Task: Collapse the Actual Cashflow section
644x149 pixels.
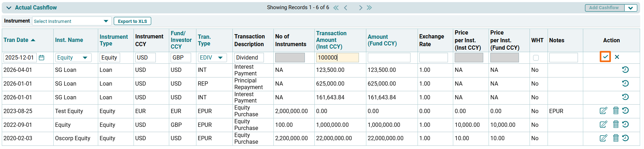Action: click(9, 8)
